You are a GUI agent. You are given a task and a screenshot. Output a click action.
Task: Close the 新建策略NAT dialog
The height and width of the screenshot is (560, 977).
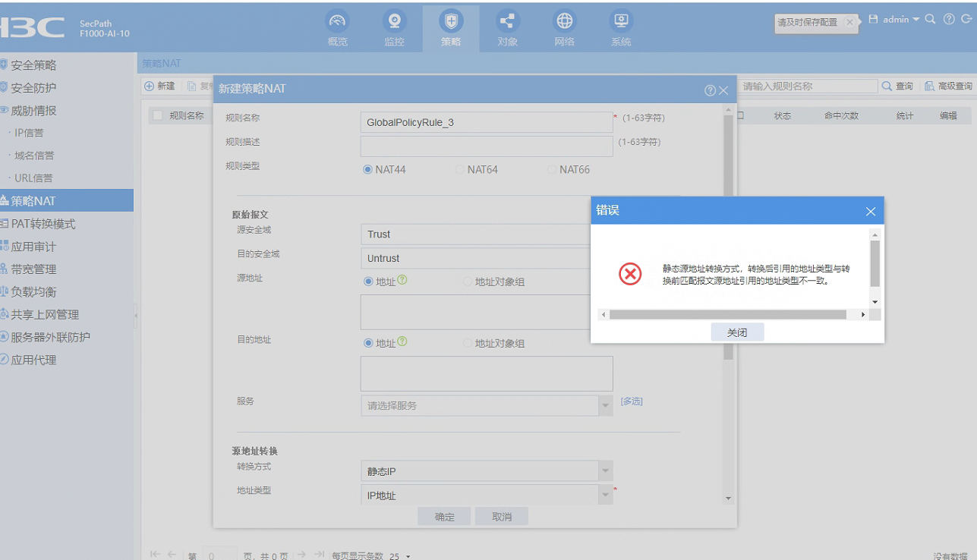723,90
